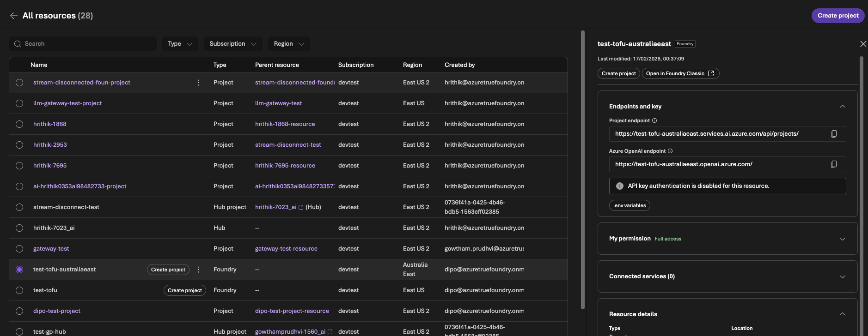This screenshot has width=868, height=336.
Task: Open more options for stream-disconnected-foun-project row
Action: pos(199,83)
